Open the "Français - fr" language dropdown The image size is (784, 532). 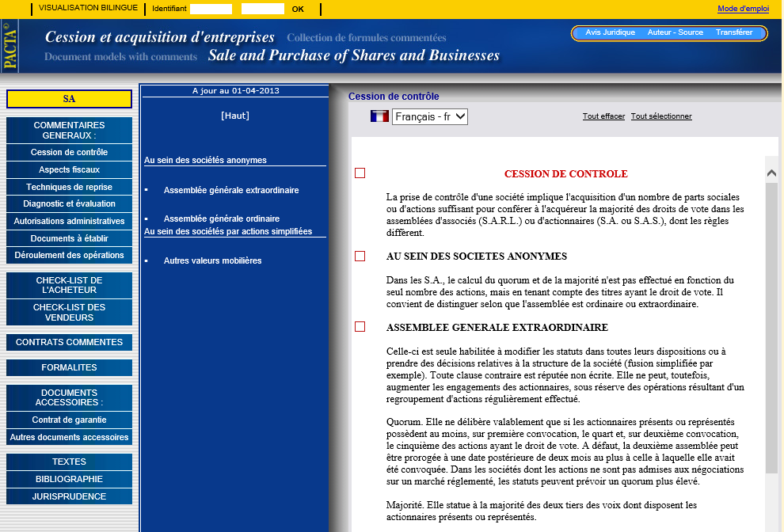pyautogui.click(x=432, y=116)
